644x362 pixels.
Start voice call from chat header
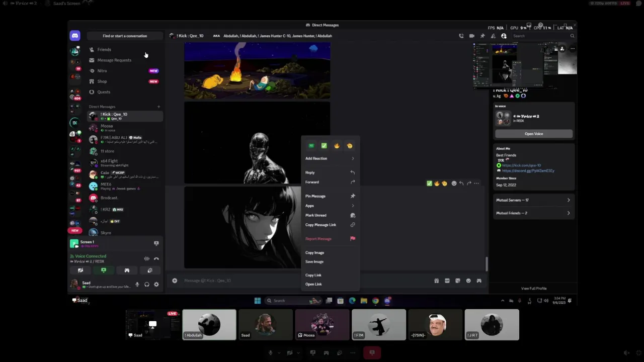click(461, 36)
